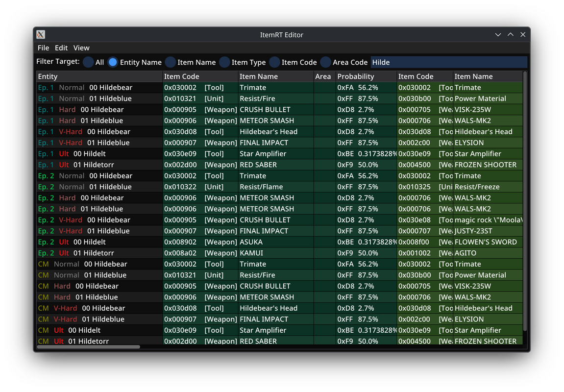The image size is (564, 392).
Task: Click the Resist/Freeze item name cell
Action: [488, 187]
